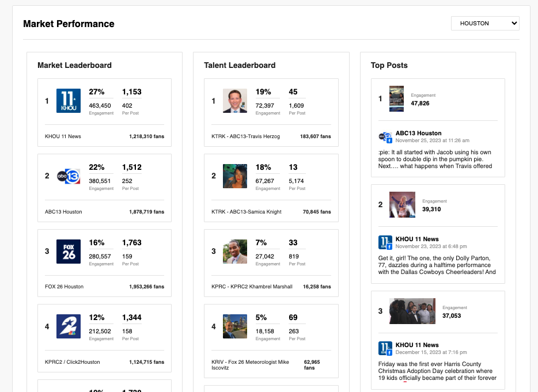538x392 pixels.
Task: Click the '16,258 fans' count
Action: pos(317,287)
